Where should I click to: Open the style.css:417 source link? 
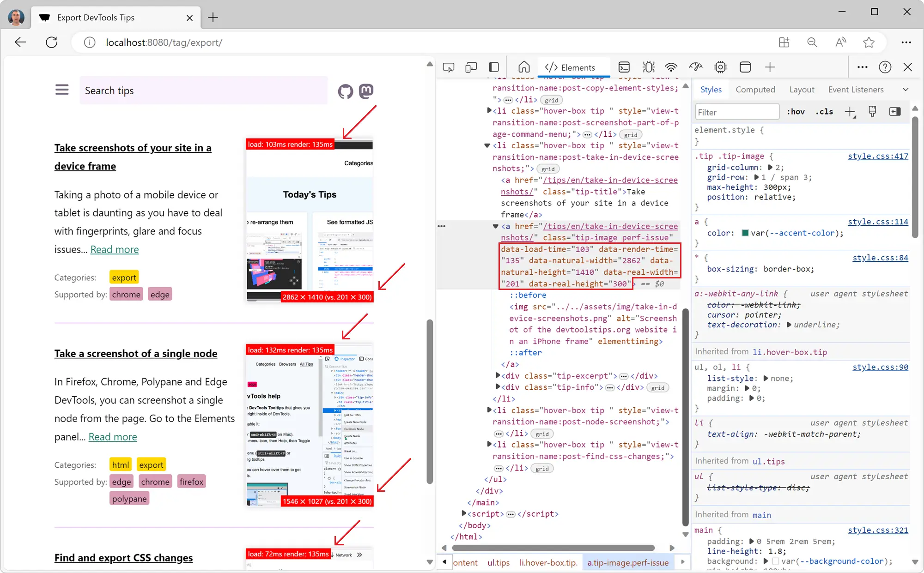click(x=877, y=156)
